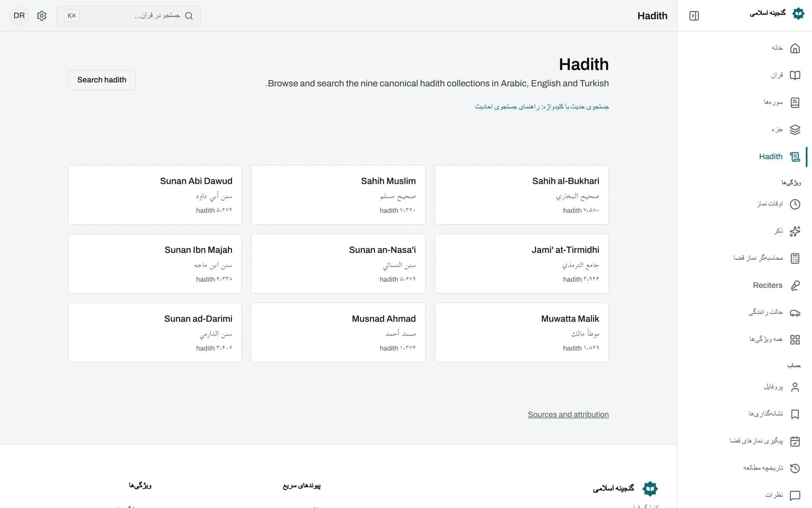
Task: Open the qada prayer calculator icon
Action: click(x=795, y=259)
